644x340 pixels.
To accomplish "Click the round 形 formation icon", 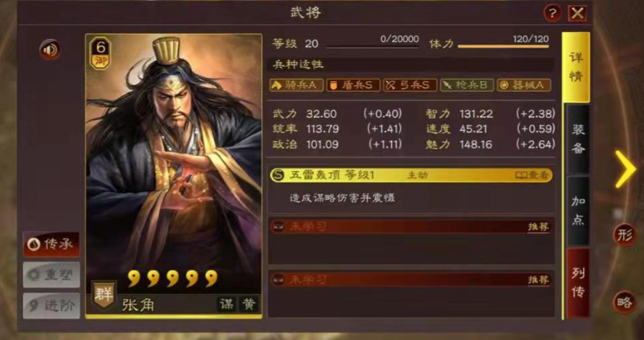I will (x=624, y=235).
